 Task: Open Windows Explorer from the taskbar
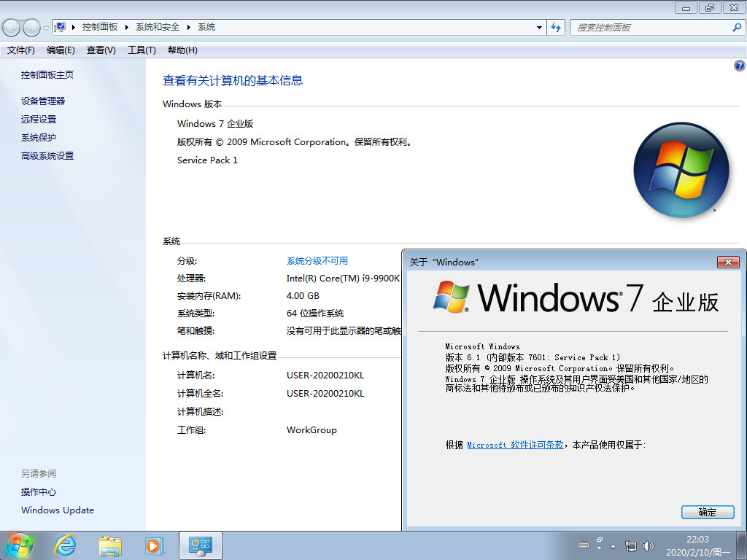110,545
